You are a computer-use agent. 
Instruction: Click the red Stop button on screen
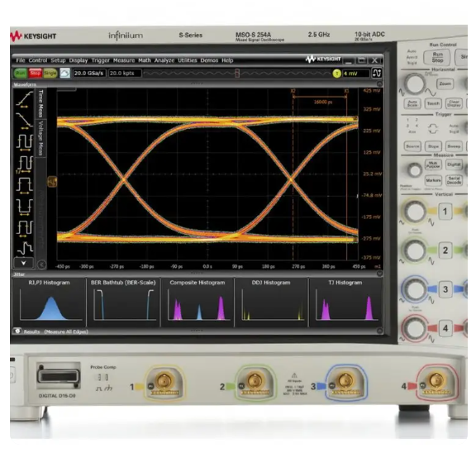coord(36,74)
